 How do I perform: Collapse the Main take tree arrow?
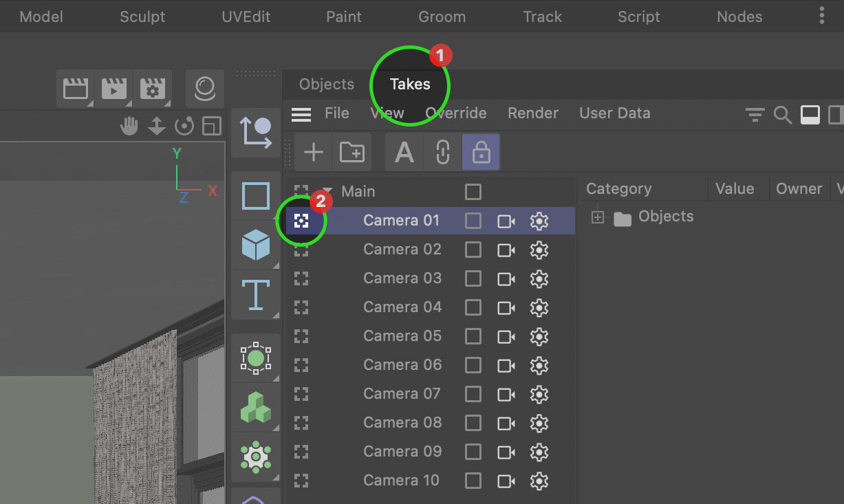(327, 191)
